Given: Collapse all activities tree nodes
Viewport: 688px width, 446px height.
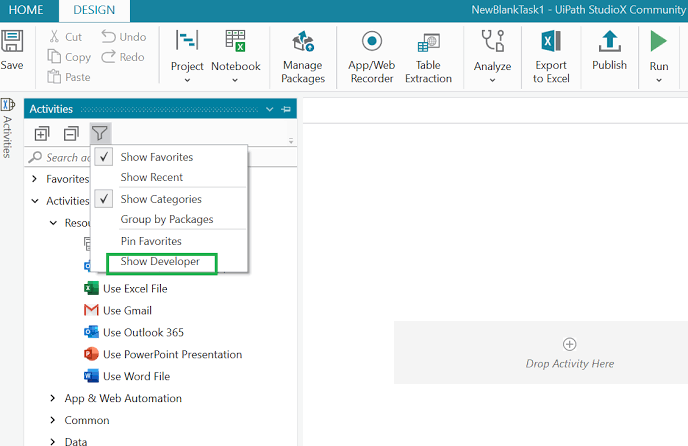Looking at the screenshot, I should pos(71,133).
